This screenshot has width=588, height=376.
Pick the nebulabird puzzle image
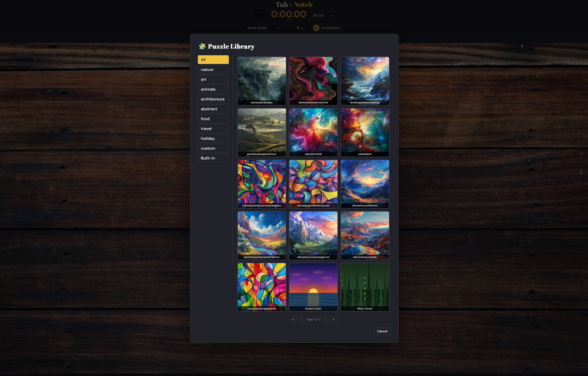365,132
